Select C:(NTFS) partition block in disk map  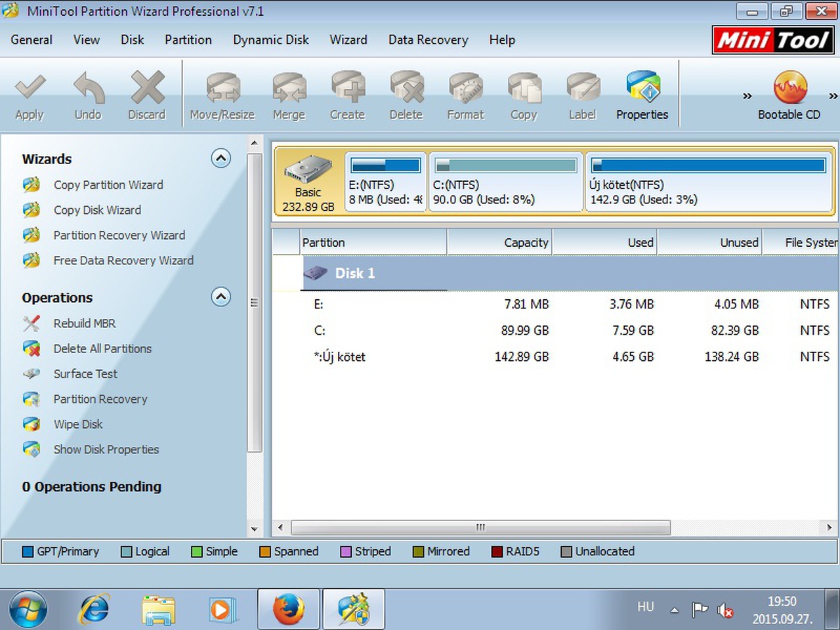click(506, 182)
